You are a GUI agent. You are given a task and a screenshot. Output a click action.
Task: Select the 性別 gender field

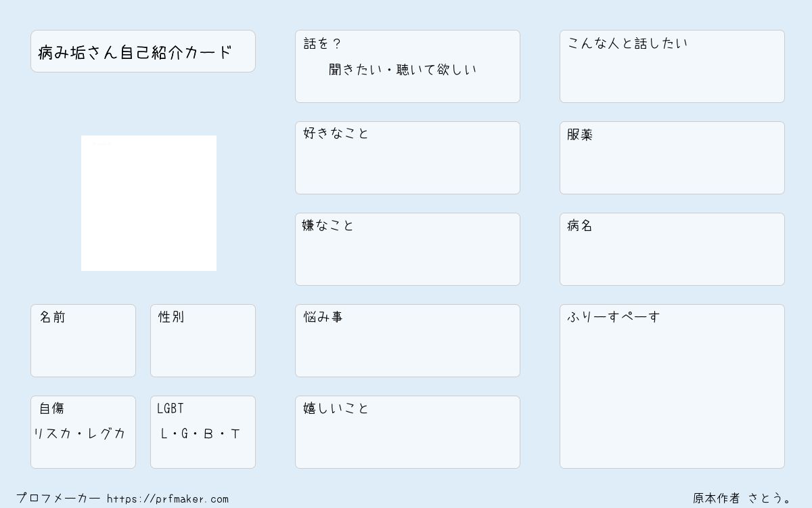[x=203, y=341]
